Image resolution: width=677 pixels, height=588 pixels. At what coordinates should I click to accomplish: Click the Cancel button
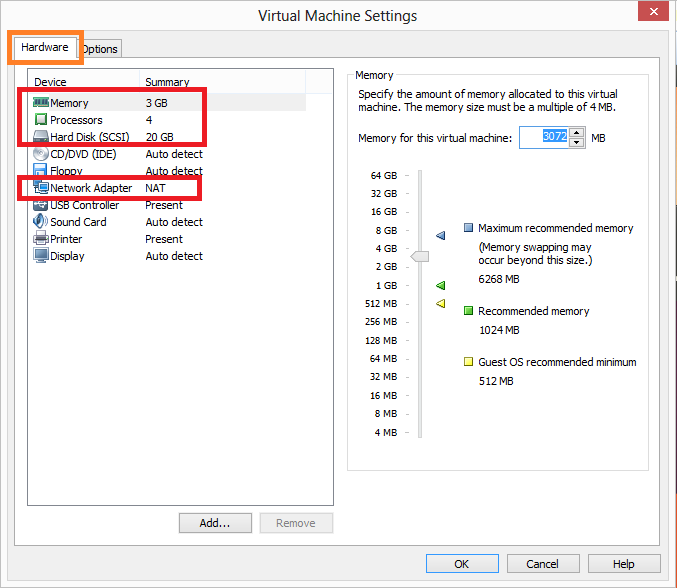542,564
